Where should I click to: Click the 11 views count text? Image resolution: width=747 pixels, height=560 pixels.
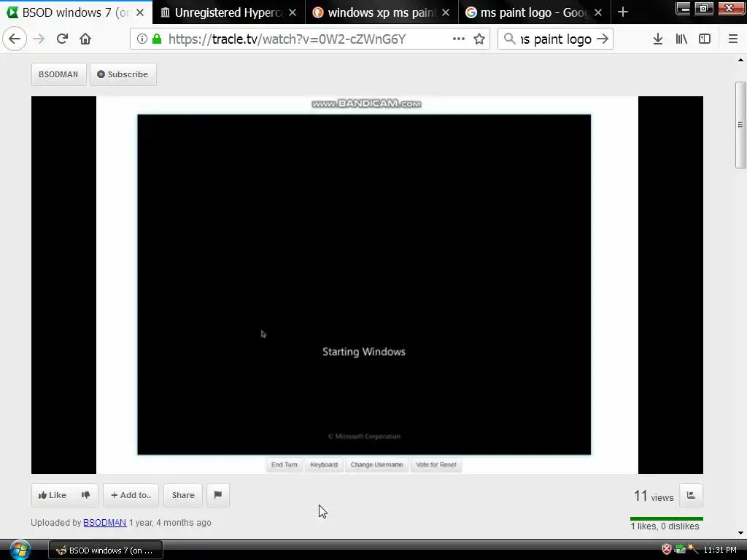654,496
